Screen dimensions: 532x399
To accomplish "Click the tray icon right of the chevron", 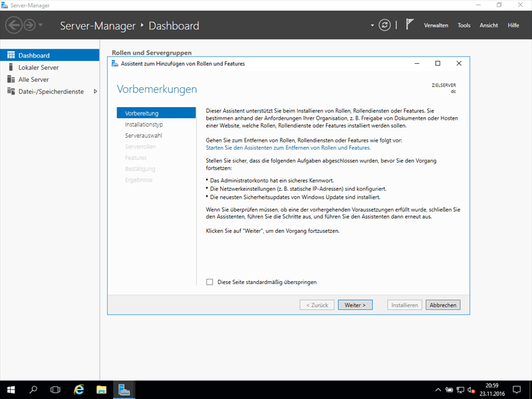I will 449,390.
